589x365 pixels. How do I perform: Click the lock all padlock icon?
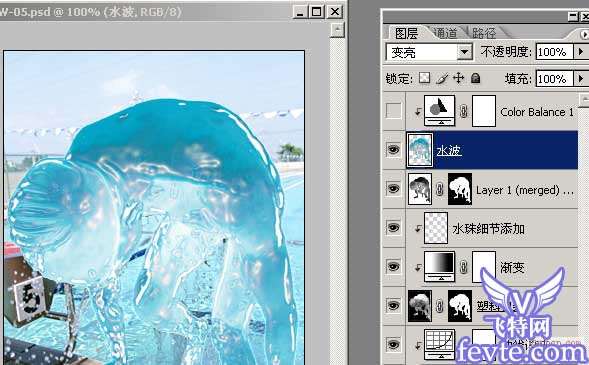point(476,78)
